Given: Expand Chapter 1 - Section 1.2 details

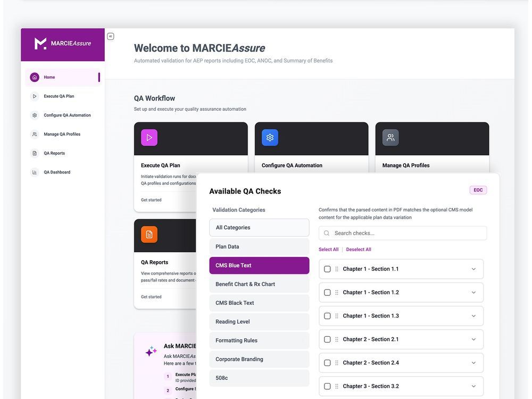Looking at the screenshot, I should (473, 292).
